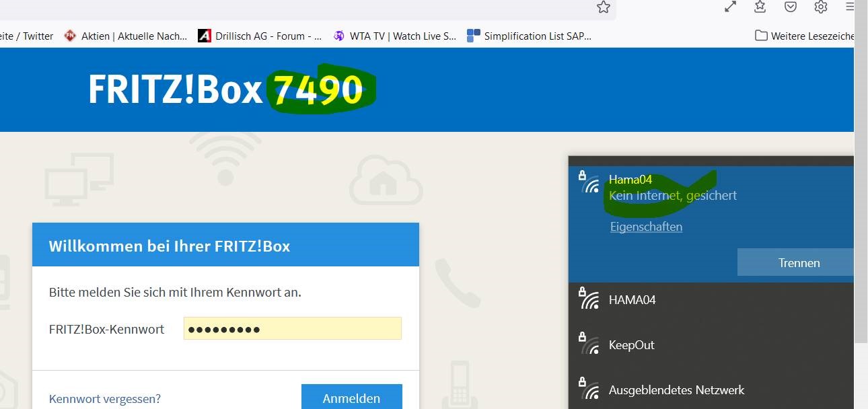The height and width of the screenshot is (409, 868).
Task: Click the fullscreen expand arrows icon
Action: 730,7
